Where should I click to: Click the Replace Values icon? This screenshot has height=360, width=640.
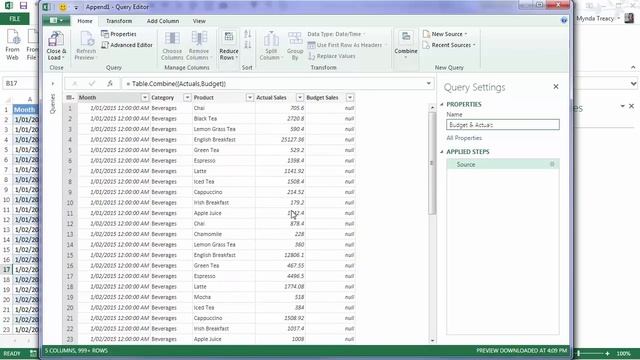[x=311, y=56]
